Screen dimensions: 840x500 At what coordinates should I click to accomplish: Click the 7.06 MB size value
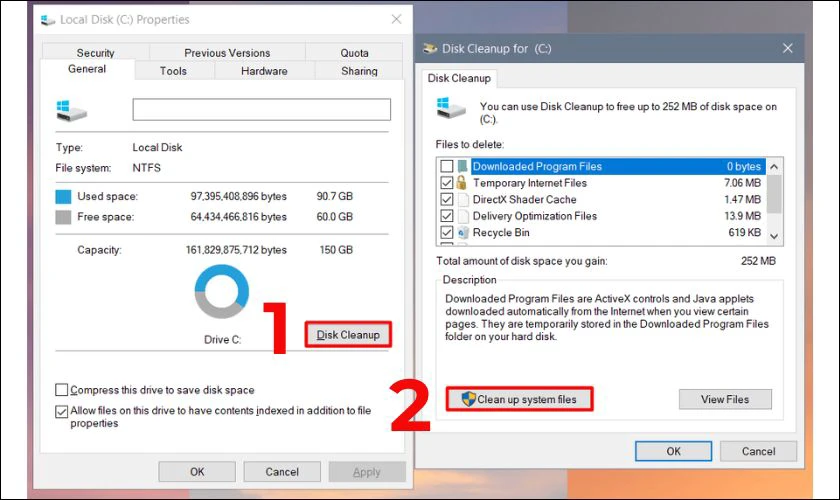pyautogui.click(x=742, y=183)
